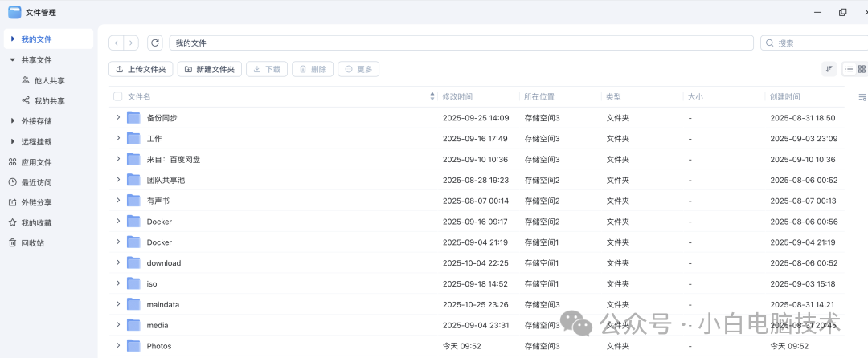The image size is (868, 358).
Task: Expand the download folder row chevron
Action: point(118,262)
